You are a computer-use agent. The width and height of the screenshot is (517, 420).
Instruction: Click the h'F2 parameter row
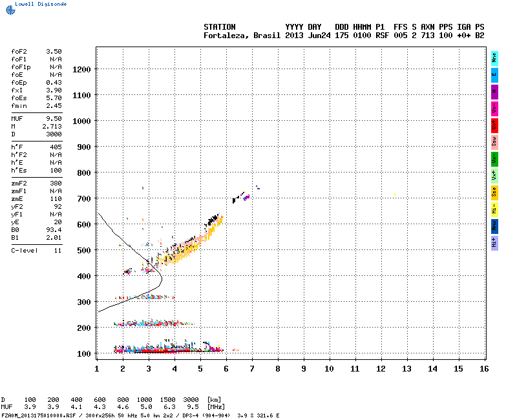[36, 155]
